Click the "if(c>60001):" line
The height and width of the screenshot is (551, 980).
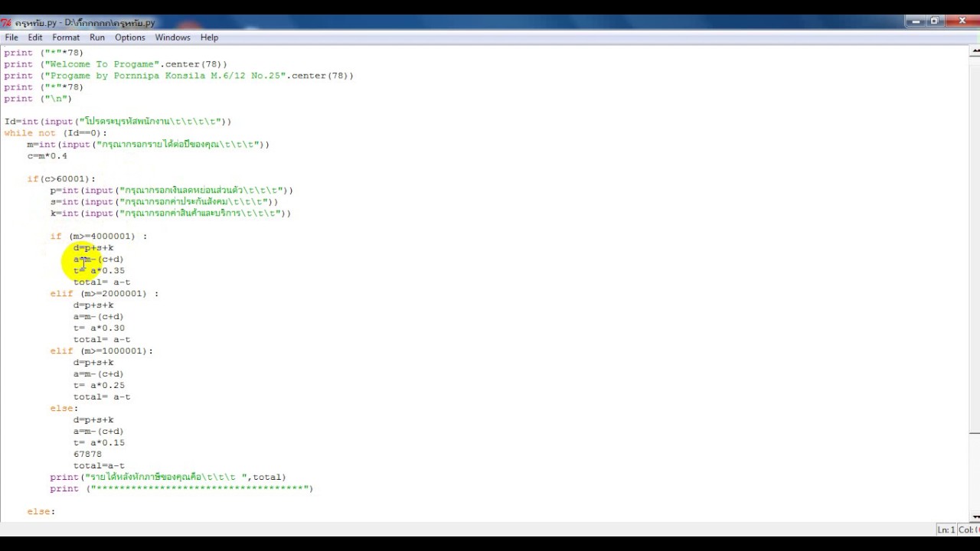61,179
